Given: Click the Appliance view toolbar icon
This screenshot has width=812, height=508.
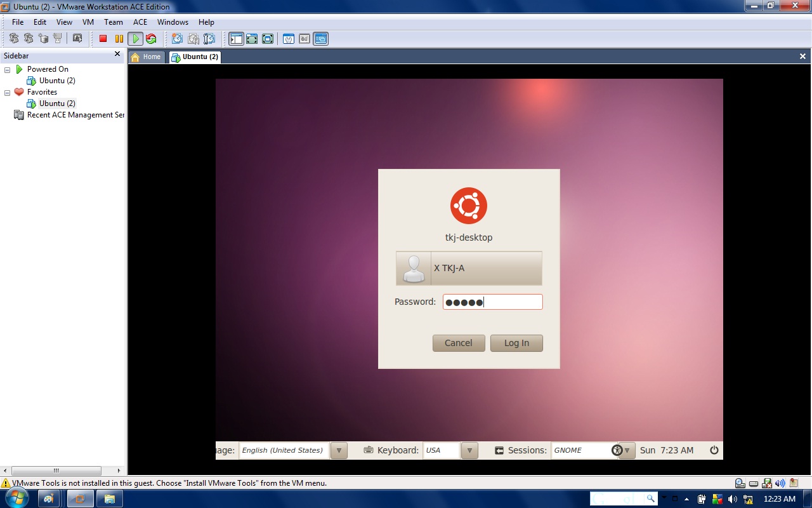Looking at the screenshot, I should (x=304, y=39).
